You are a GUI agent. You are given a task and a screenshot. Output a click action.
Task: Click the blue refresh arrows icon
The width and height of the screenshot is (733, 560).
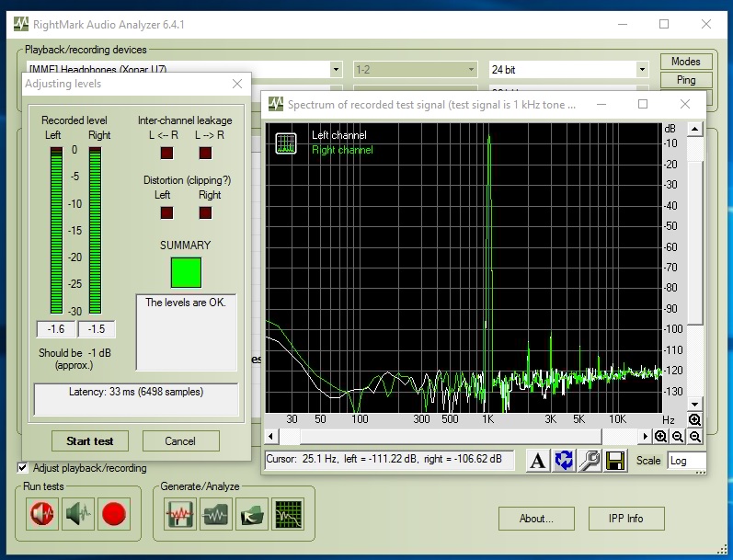(564, 461)
